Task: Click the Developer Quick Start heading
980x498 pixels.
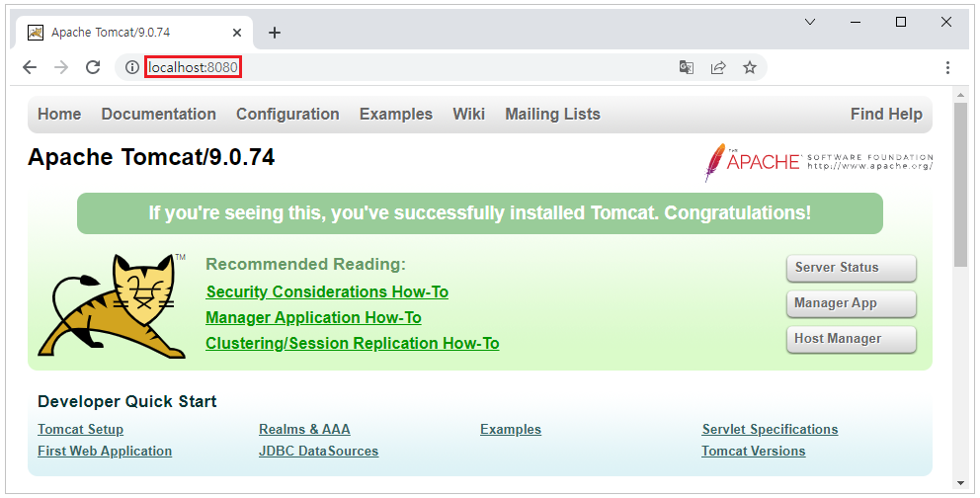Action: click(126, 401)
